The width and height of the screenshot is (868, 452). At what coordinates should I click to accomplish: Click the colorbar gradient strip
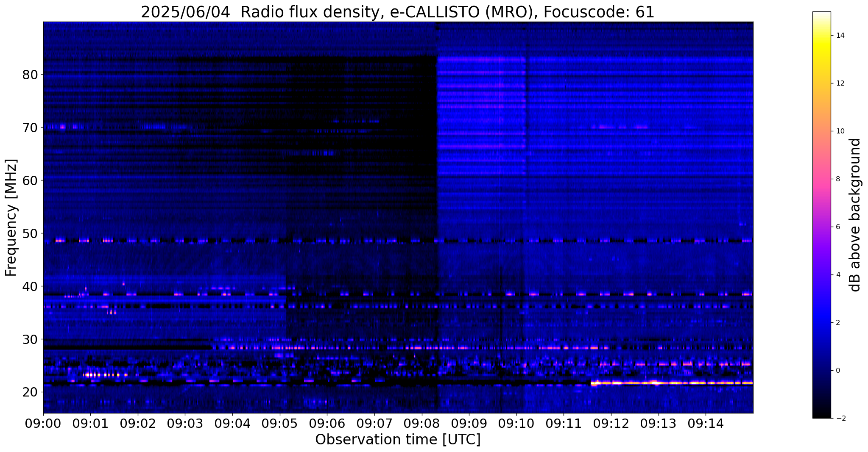[x=821, y=215]
